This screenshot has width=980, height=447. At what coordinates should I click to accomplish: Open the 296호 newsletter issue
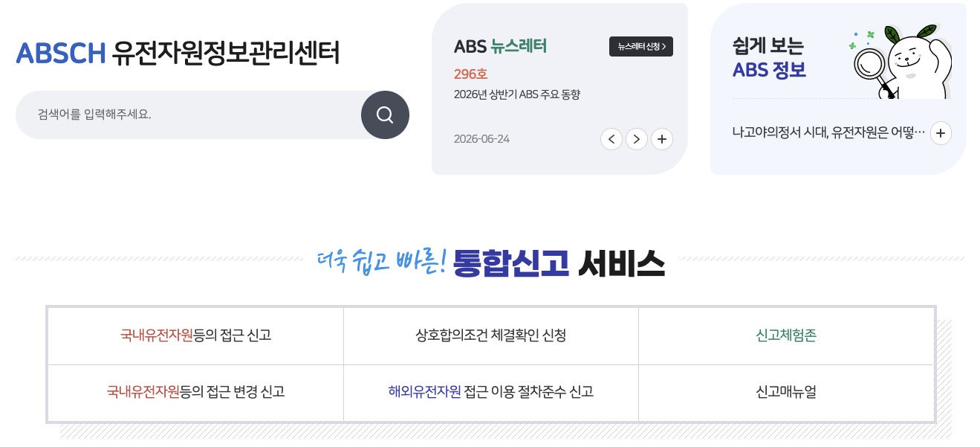click(x=470, y=74)
